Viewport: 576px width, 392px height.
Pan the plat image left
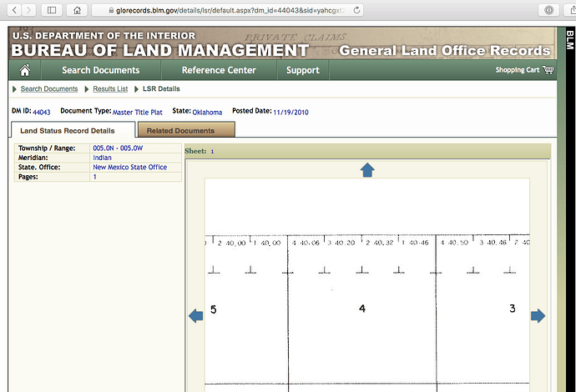pyautogui.click(x=196, y=315)
